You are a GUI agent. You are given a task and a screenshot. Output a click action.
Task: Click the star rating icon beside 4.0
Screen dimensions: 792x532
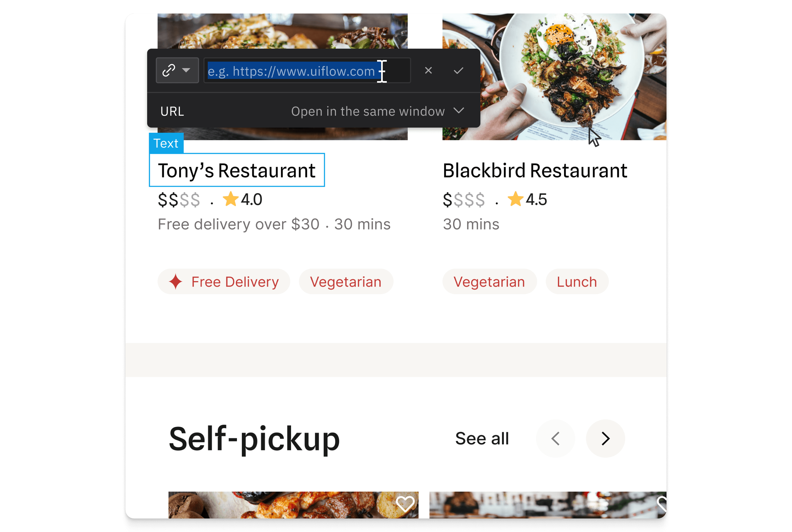(x=230, y=199)
